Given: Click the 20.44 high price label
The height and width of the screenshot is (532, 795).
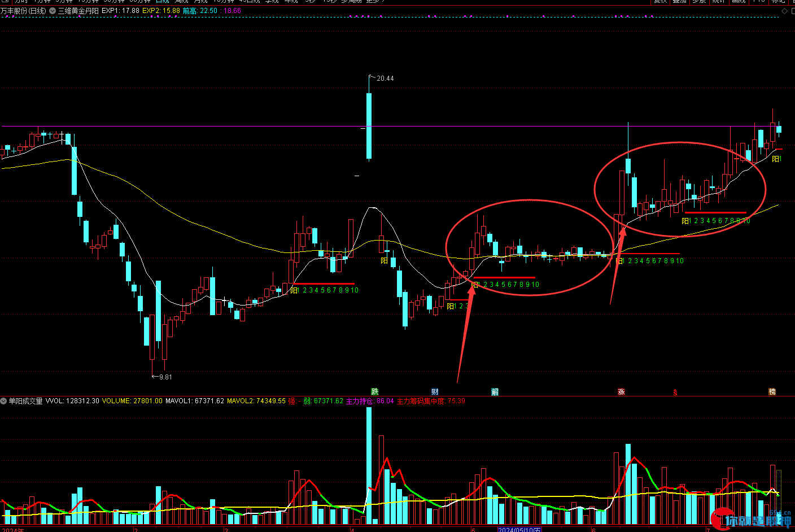Looking at the screenshot, I should click(385, 79).
